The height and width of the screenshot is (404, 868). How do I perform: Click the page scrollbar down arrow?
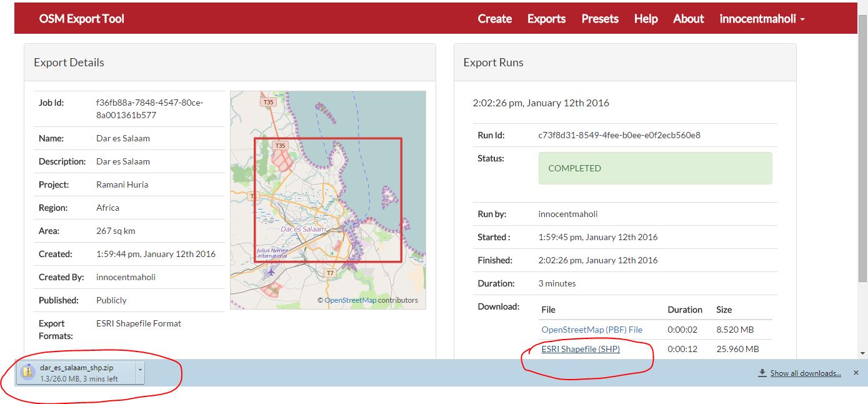862,353
